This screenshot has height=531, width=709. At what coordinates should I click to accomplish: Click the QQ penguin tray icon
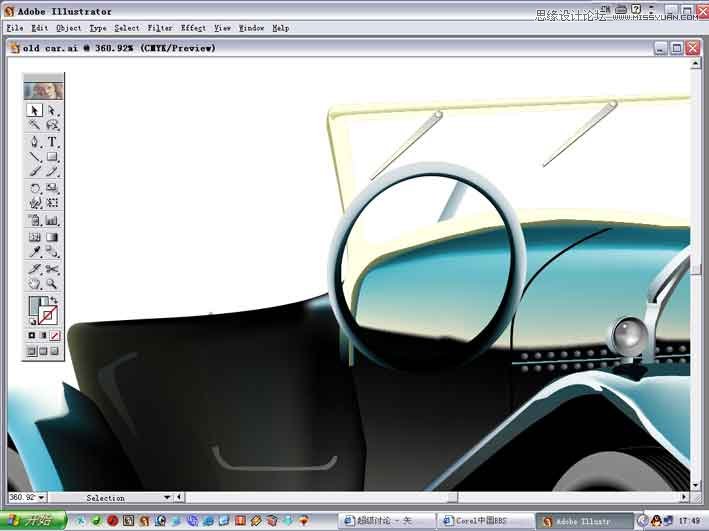tap(656, 521)
